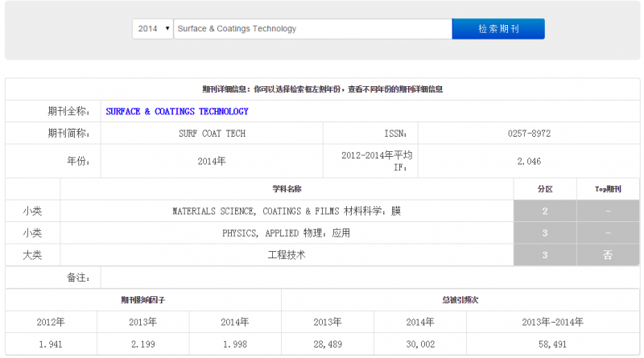
Task: Open the 2014 year dropdown
Action: pos(152,29)
